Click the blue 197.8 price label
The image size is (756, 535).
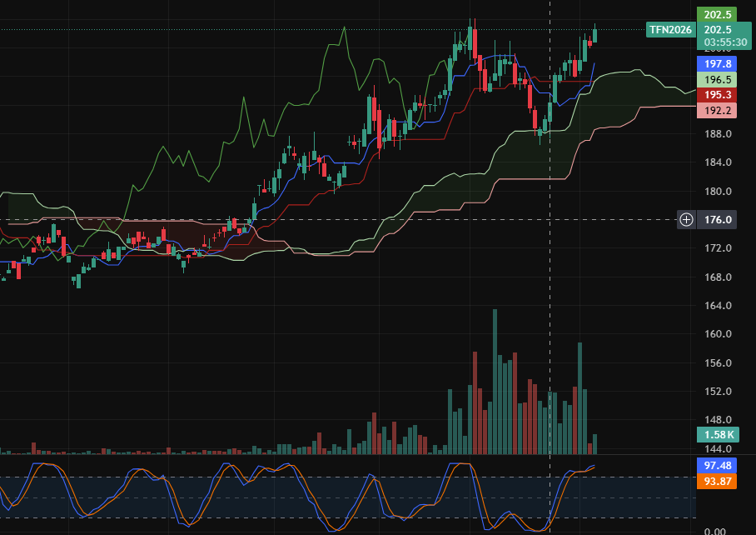717,63
